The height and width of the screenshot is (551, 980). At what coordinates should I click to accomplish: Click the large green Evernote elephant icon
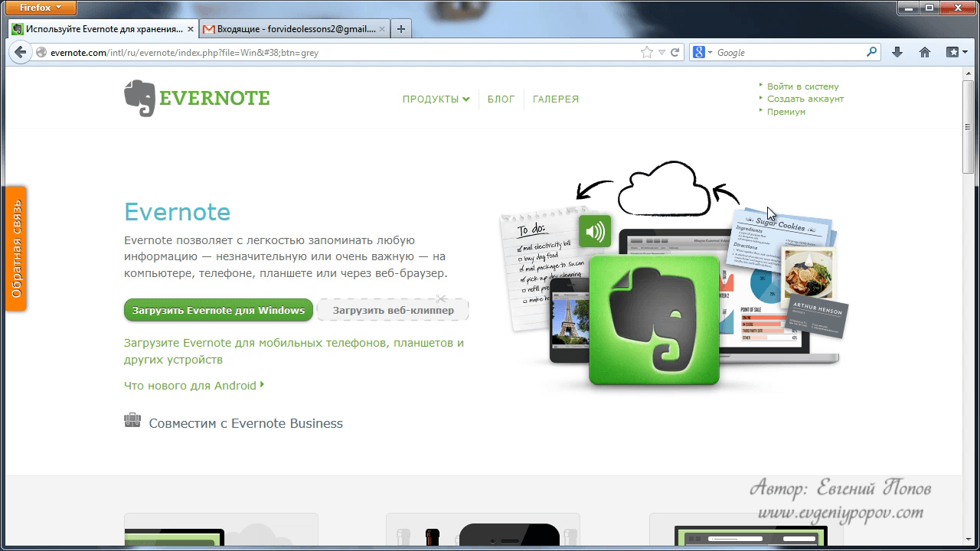point(655,320)
